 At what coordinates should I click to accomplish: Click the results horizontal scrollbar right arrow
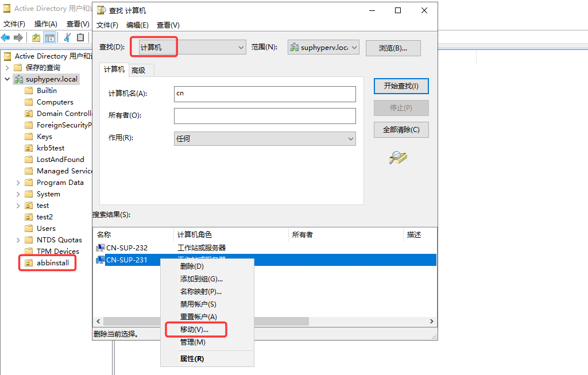432,322
